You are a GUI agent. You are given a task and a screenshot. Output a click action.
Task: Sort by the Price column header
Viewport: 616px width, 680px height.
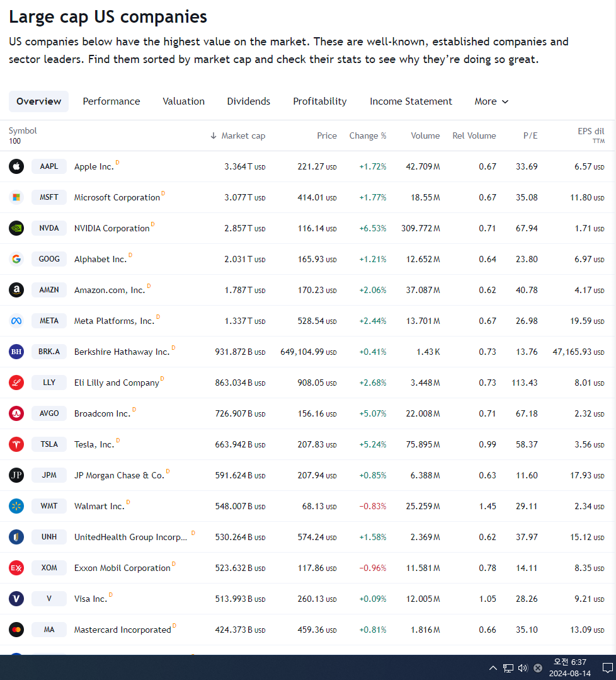[x=327, y=135]
